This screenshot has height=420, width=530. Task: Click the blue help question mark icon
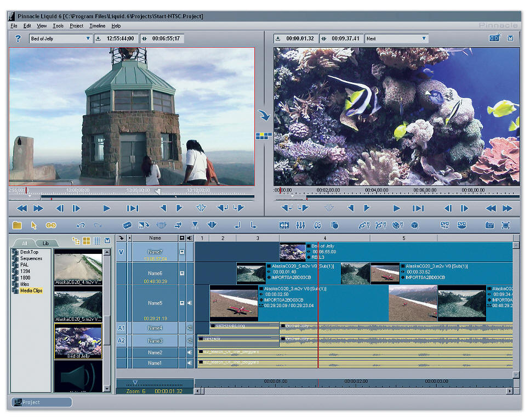[18, 38]
